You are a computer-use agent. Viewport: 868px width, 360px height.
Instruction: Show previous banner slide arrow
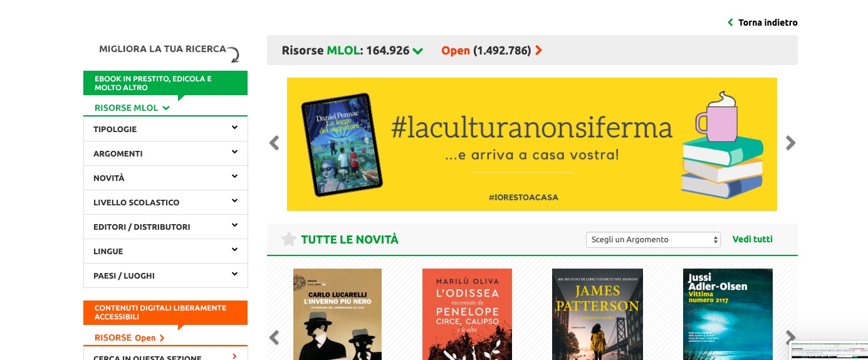274,143
